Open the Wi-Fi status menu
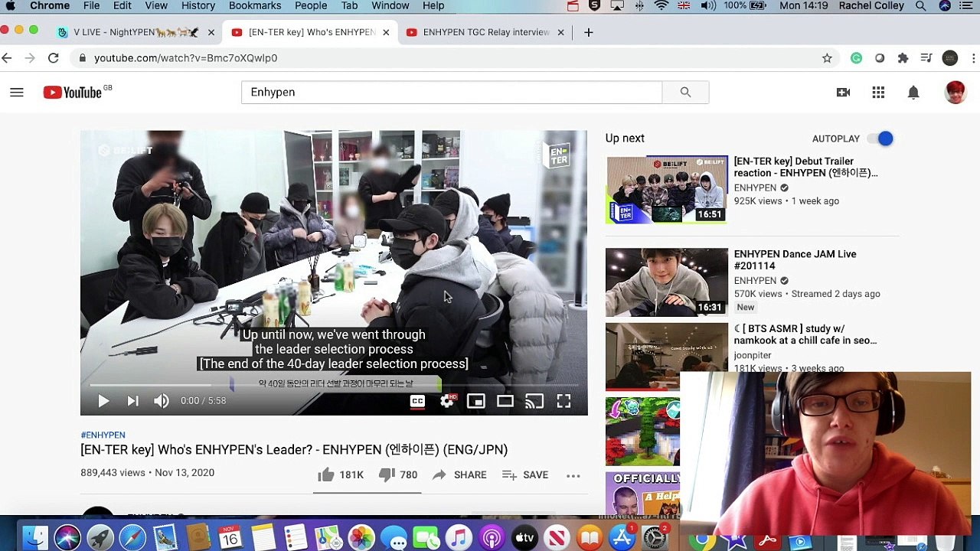The height and width of the screenshot is (551, 980). coord(661,5)
